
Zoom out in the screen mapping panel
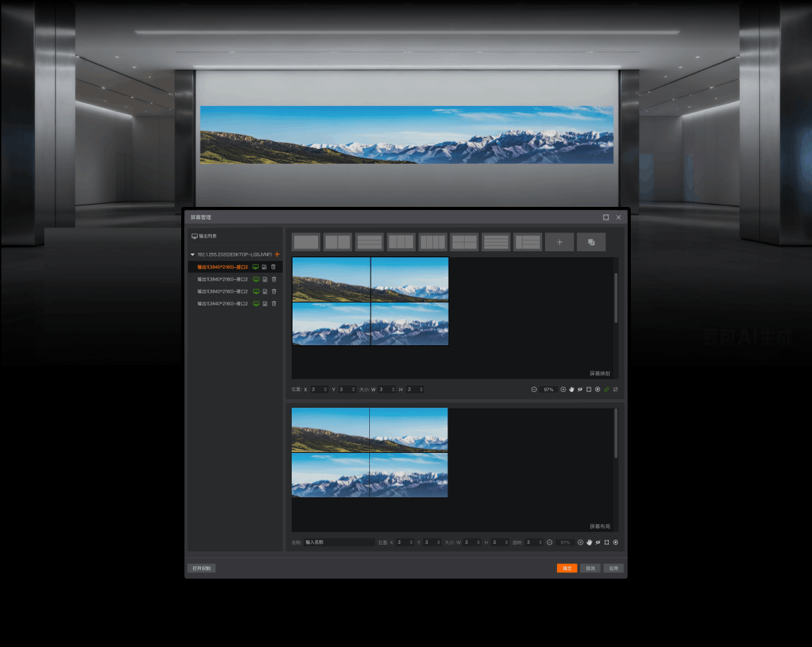(534, 390)
